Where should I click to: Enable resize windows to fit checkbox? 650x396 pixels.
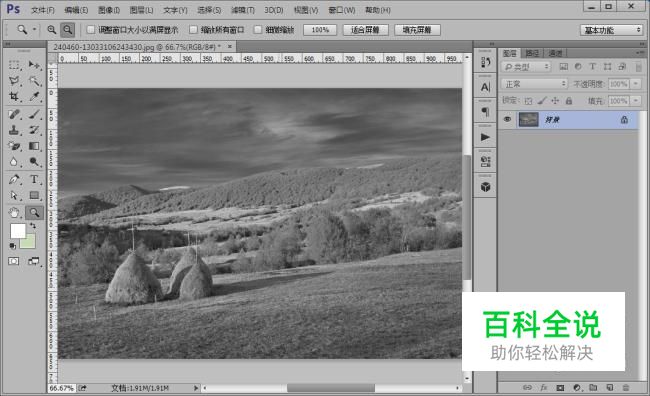click(x=90, y=30)
